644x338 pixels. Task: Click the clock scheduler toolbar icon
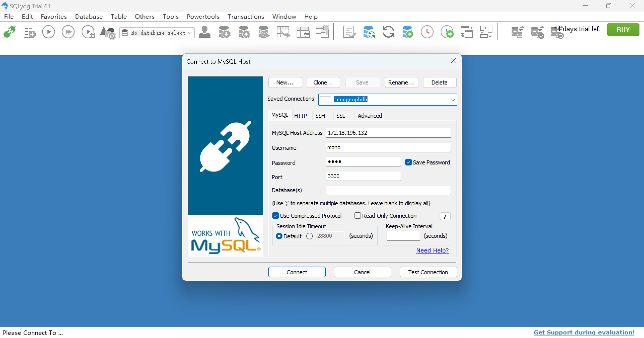click(427, 32)
